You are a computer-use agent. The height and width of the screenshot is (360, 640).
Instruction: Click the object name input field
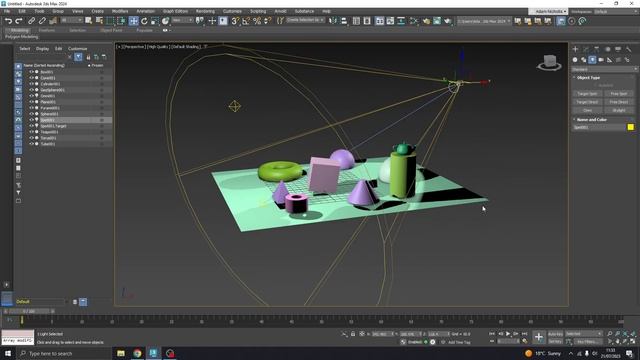599,127
